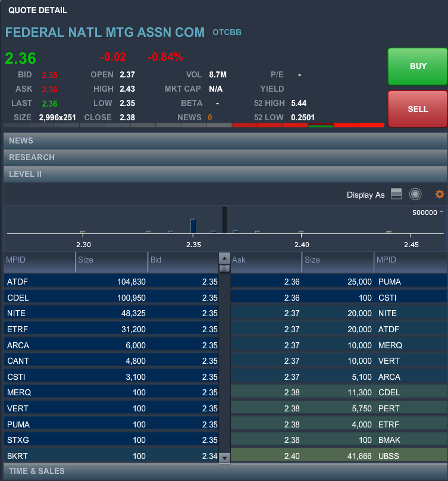Click the news count number 0
448x481 pixels.
pos(209,117)
